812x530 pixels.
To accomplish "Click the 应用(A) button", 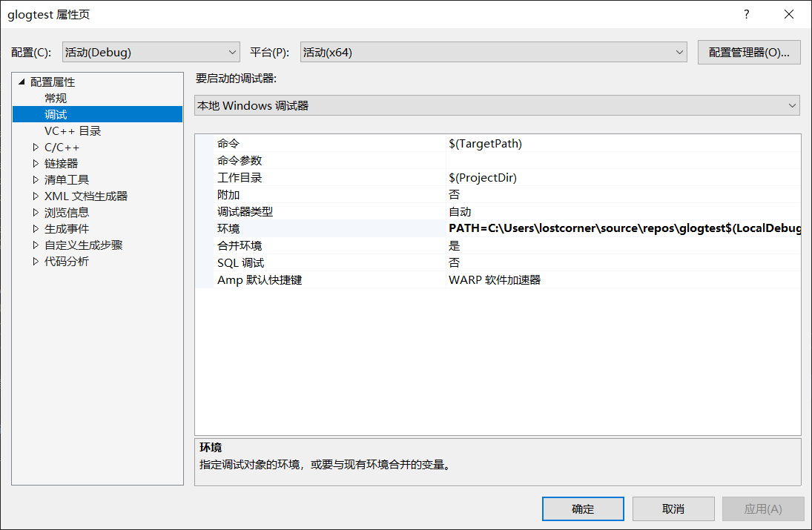I will coord(763,509).
